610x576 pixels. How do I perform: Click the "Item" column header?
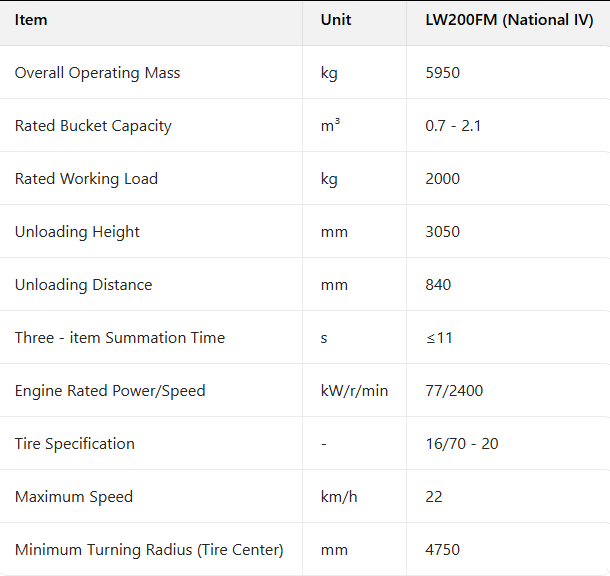(x=31, y=20)
